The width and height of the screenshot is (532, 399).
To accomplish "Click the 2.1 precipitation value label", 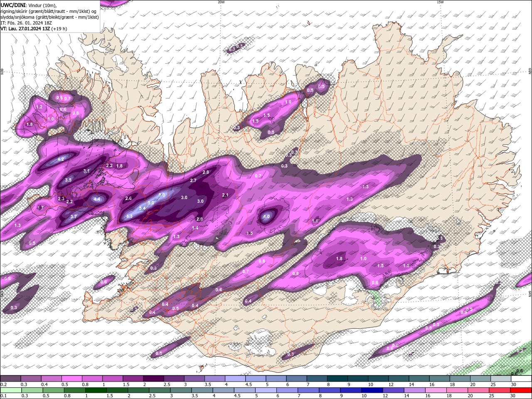I will pos(225,195).
